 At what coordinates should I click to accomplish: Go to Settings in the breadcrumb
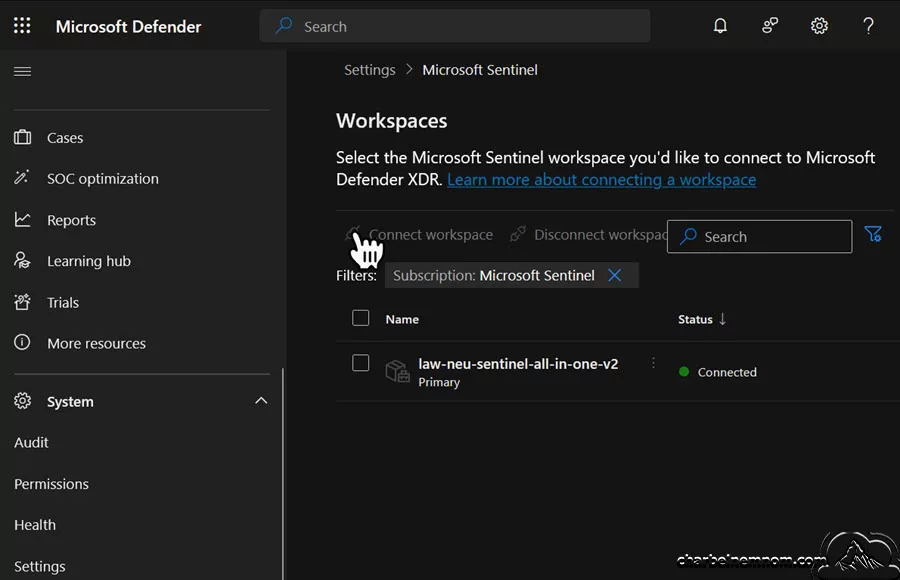point(370,70)
